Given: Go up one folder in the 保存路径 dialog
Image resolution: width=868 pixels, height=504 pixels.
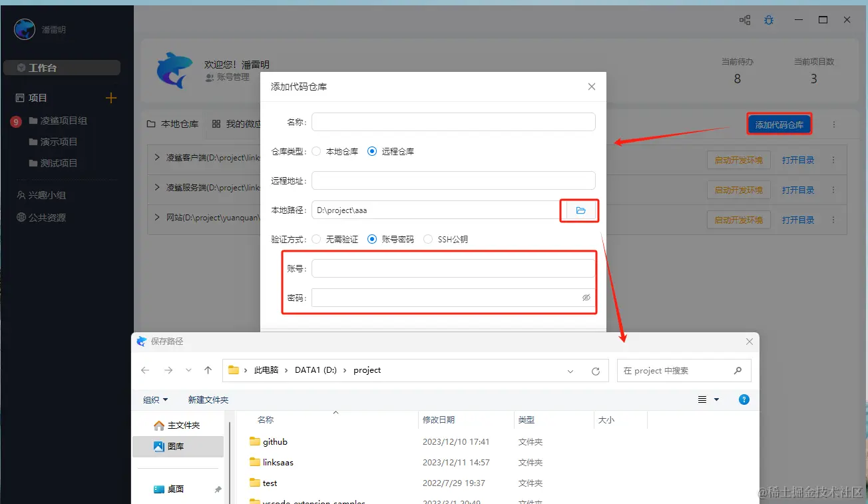Looking at the screenshot, I should click(x=208, y=370).
